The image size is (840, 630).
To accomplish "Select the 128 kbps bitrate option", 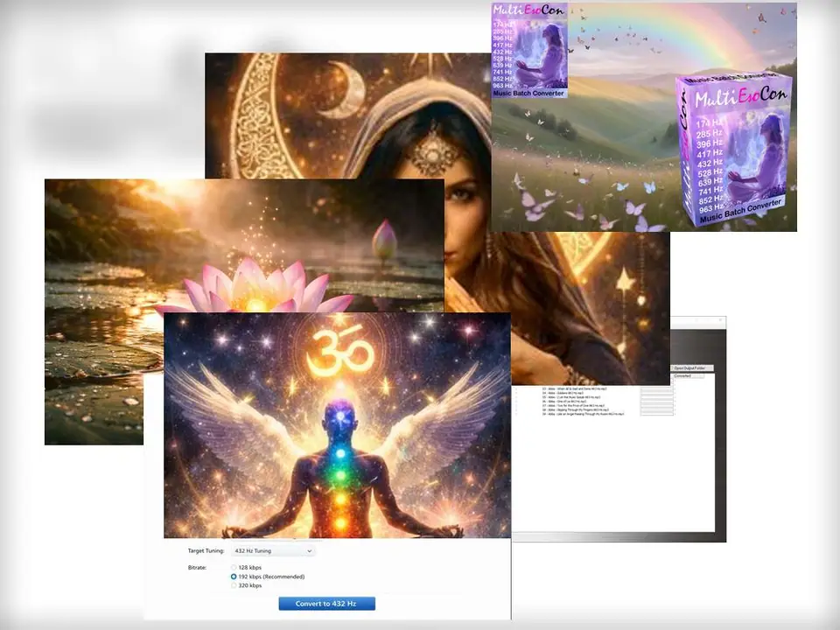I will [x=234, y=568].
